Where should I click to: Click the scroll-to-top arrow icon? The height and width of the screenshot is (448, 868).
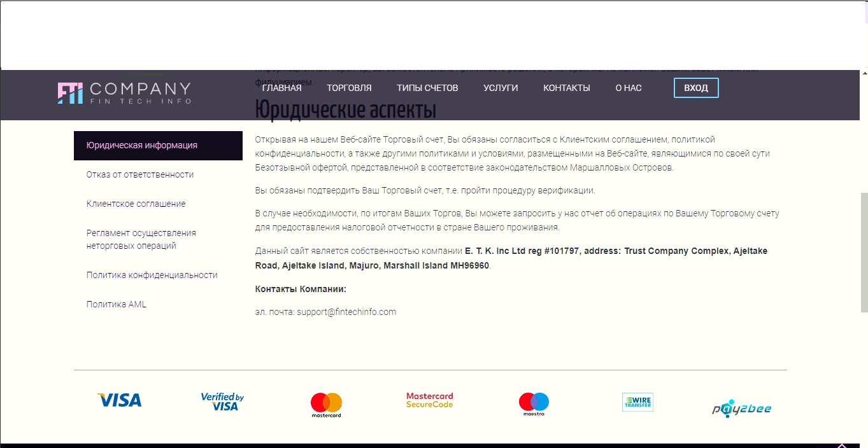pyautogui.click(x=842, y=445)
